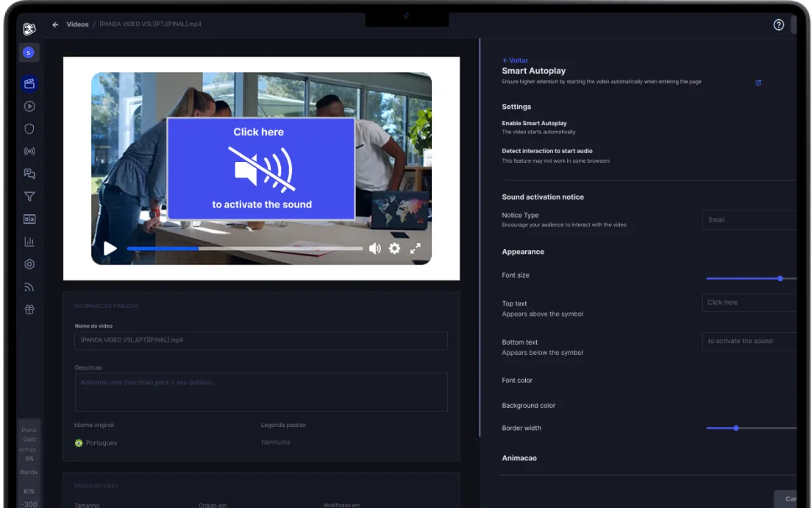Open the Videos library icon in sidebar
The width and height of the screenshot is (812, 508).
pyautogui.click(x=29, y=83)
